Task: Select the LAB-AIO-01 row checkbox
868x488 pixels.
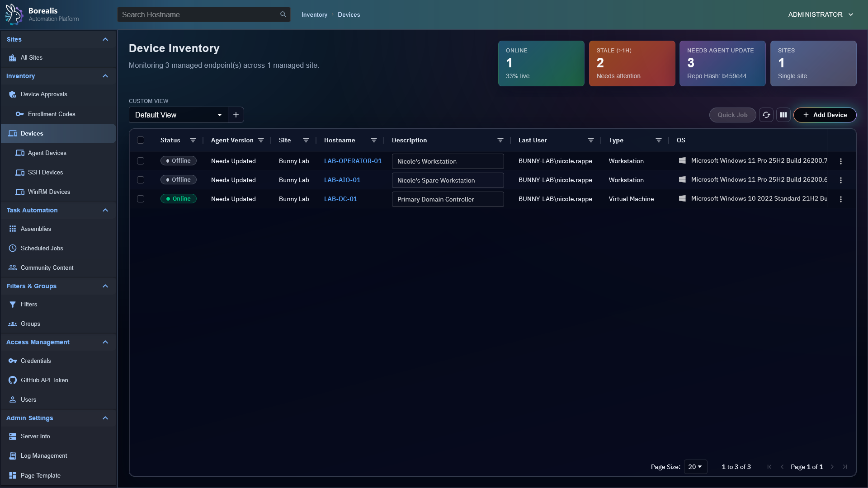Action: (x=141, y=180)
